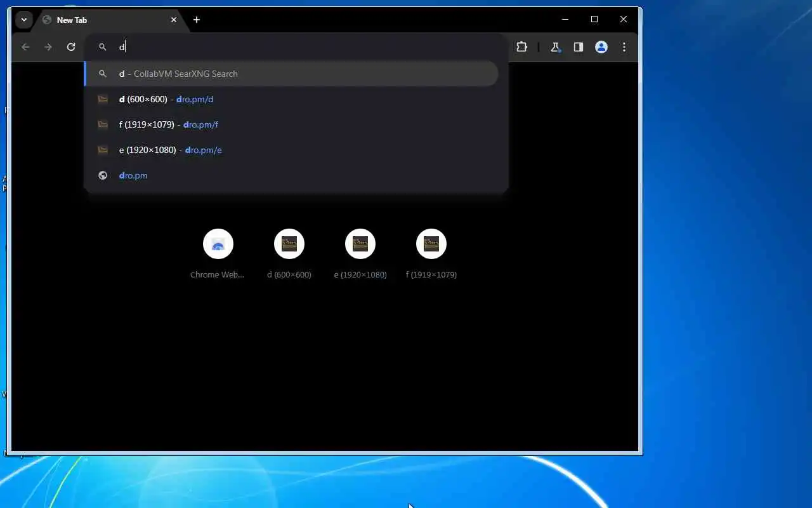Image resolution: width=812 pixels, height=508 pixels.
Task: Close the Chrome window
Action: (x=624, y=20)
